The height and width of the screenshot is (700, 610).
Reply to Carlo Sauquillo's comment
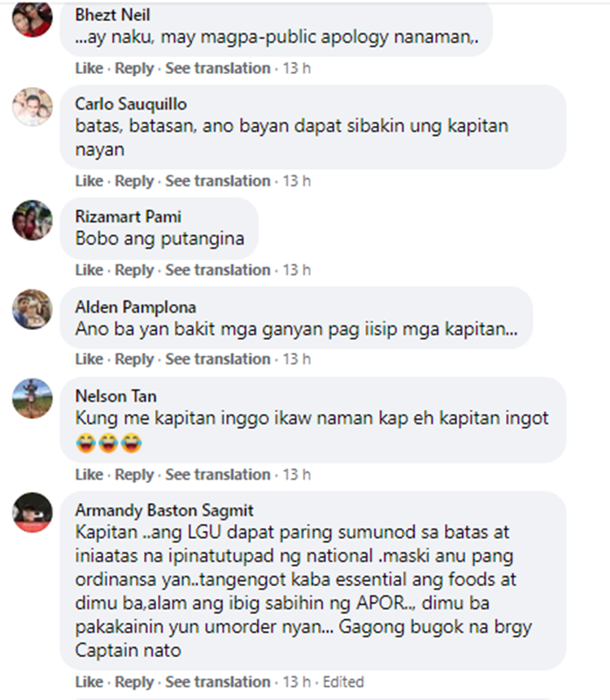[134, 180]
